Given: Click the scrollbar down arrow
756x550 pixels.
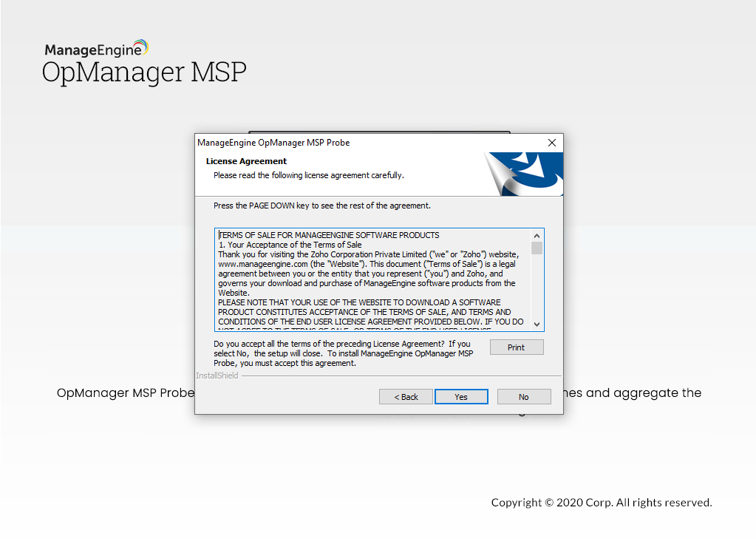Looking at the screenshot, I should click(x=537, y=325).
